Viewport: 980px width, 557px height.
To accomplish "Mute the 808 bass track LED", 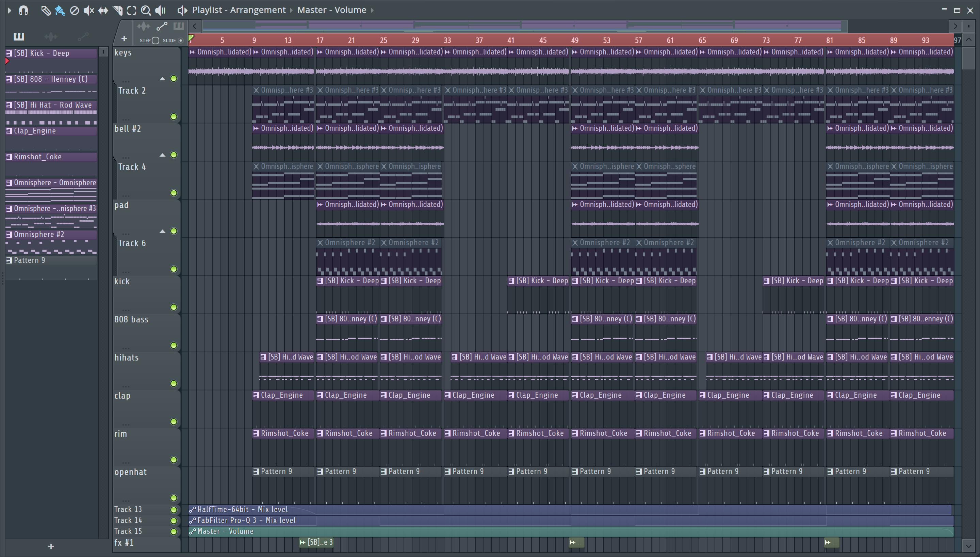I will pos(174,346).
